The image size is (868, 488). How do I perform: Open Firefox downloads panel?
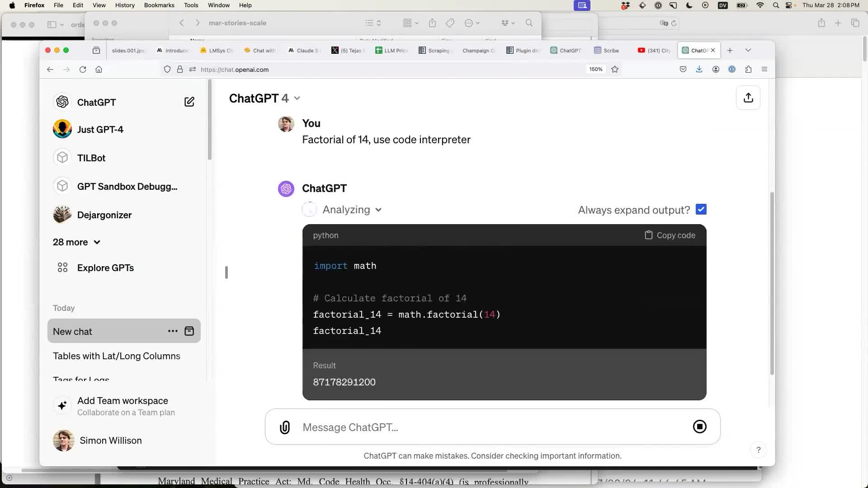pos(699,69)
